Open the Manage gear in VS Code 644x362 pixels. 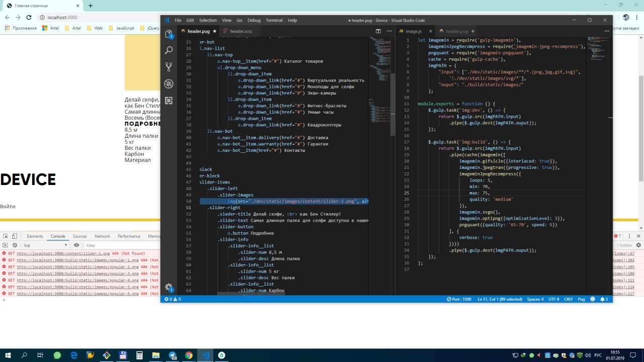tap(169, 287)
